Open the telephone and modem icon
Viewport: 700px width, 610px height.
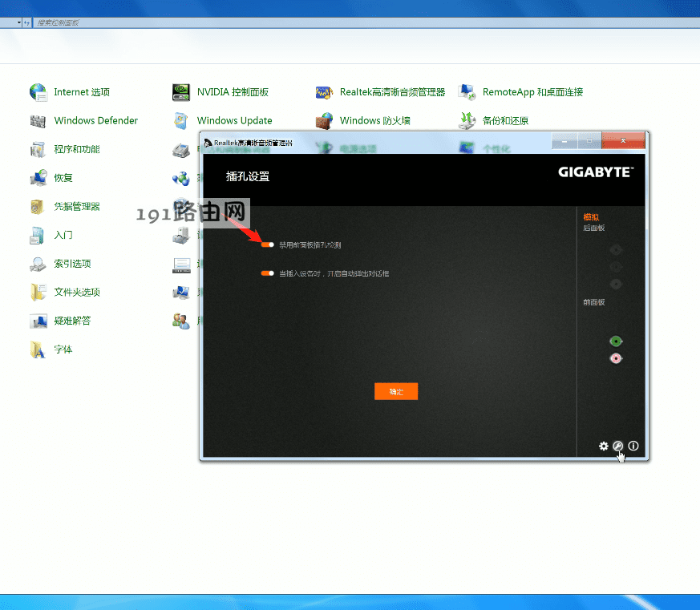[x=181, y=150]
